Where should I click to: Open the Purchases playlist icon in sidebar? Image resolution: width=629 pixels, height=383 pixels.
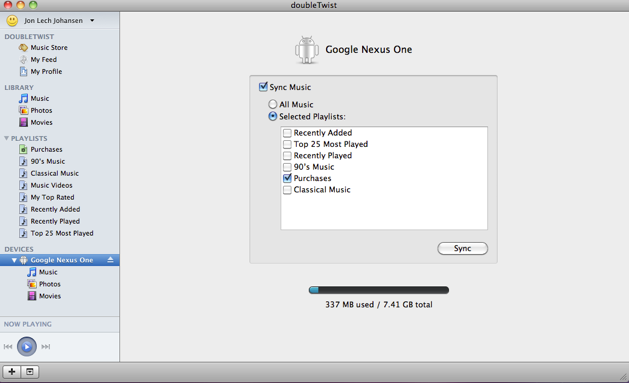pos(23,149)
